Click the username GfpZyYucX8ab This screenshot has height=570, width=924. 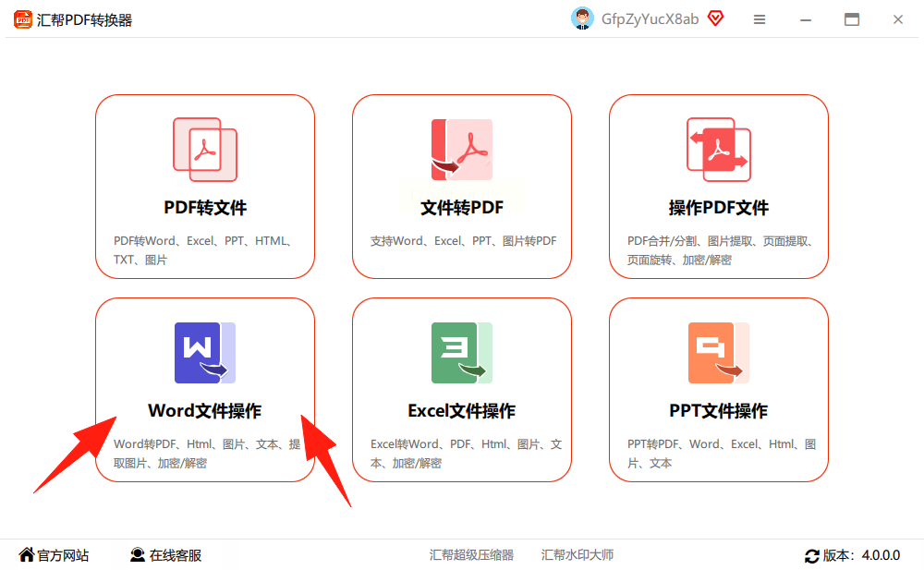pyautogui.click(x=650, y=19)
